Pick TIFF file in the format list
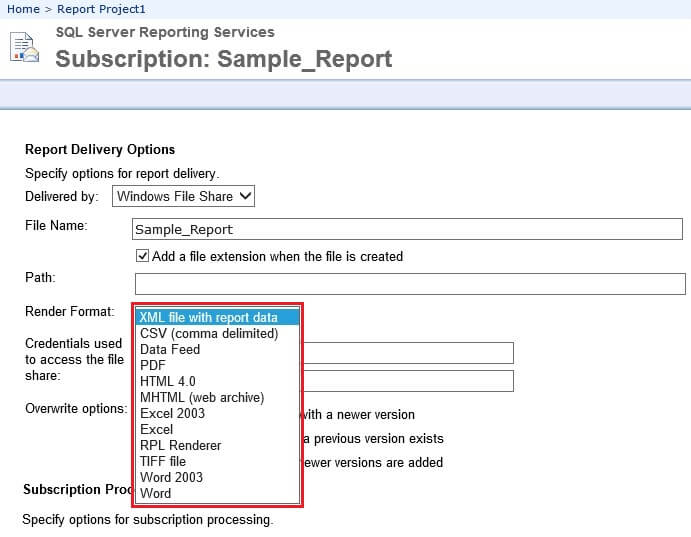The height and width of the screenshot is (537, 691). (163, 462)
